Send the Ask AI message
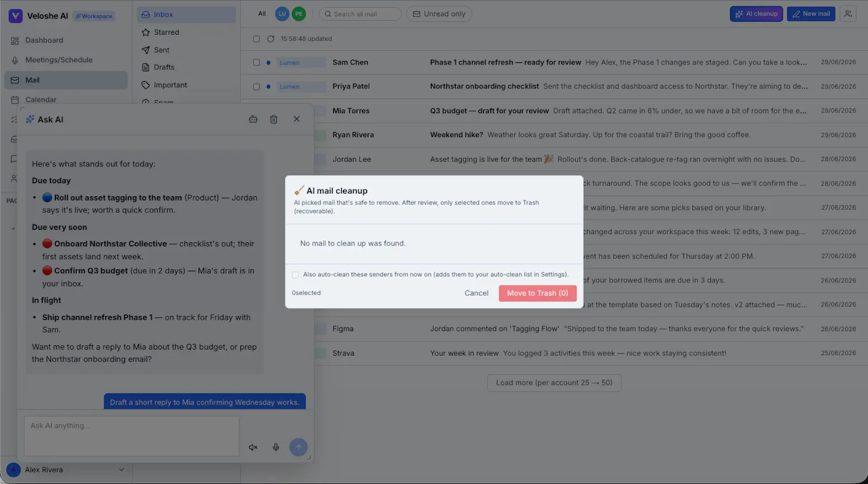Screen dimensions: 868x484 [x=298, y=447]
